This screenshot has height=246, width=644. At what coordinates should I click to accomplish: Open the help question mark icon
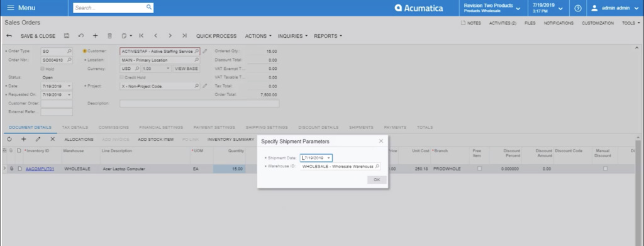click(x=578, y=8)
